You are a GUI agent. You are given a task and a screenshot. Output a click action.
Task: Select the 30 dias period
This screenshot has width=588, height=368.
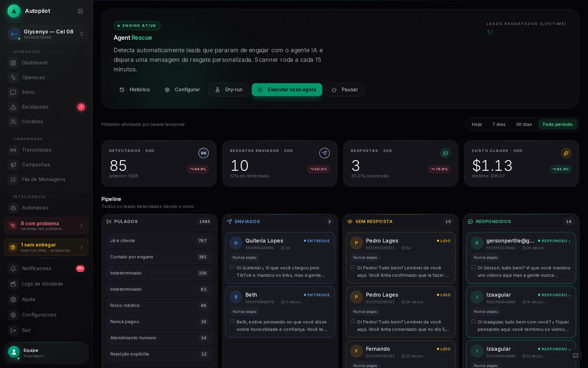click(524, 124)
